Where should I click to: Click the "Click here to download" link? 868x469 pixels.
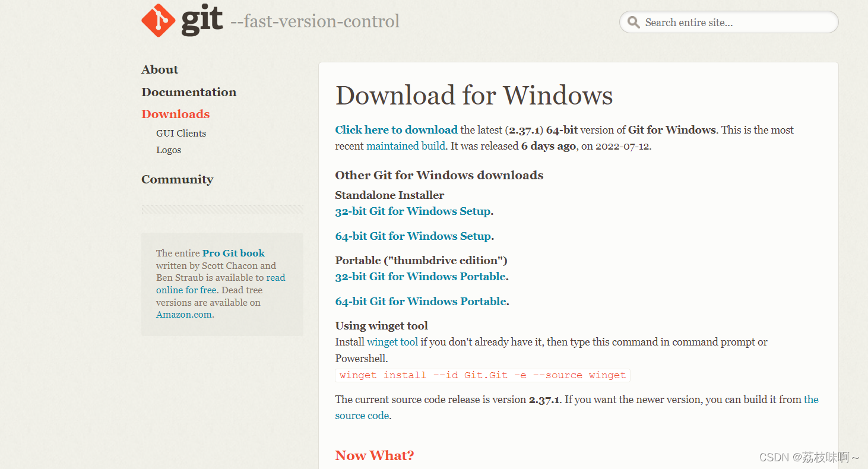(397, 130)
